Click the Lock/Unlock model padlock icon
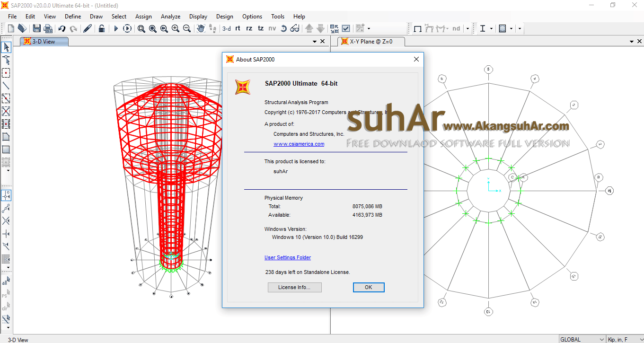Image resolution: width=644 pixels, height=343 pixels. coord(102,28)
